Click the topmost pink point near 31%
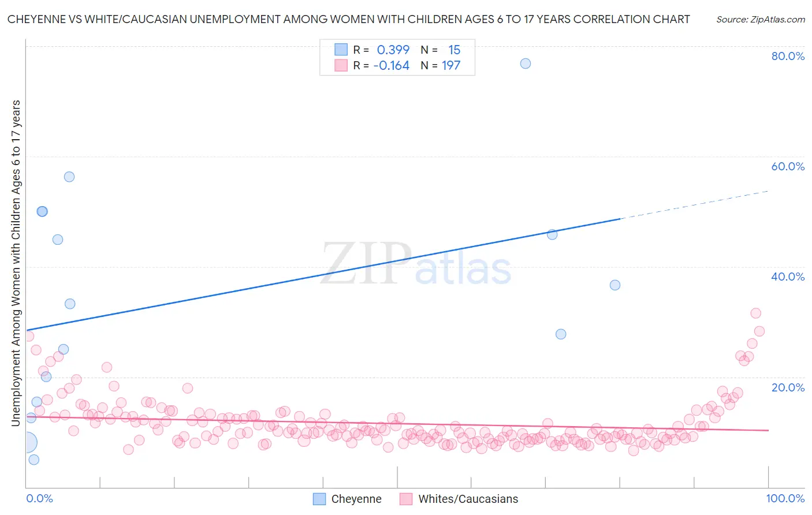The height and width of the screenshot is (515, 812). (755, 314)
